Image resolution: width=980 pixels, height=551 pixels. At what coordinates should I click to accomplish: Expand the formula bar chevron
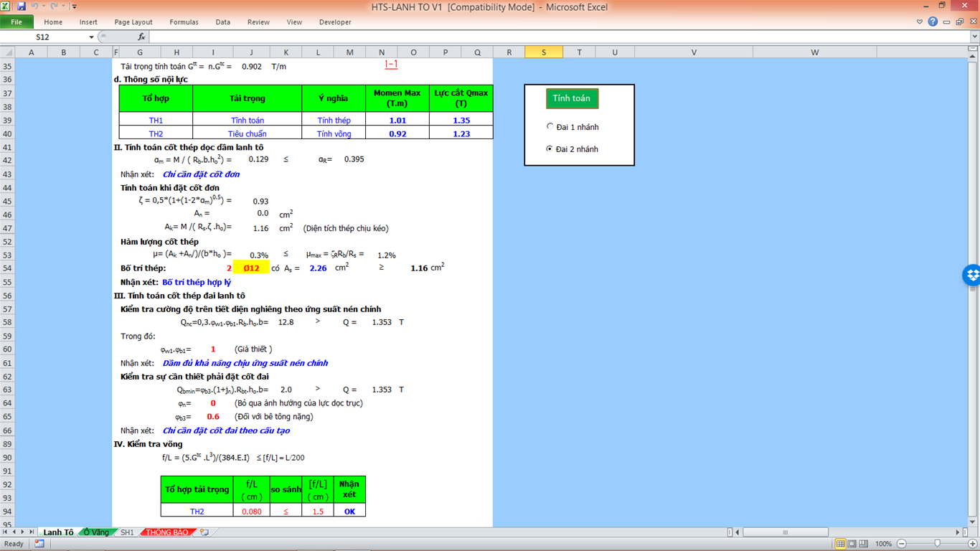tap(974, 37)
